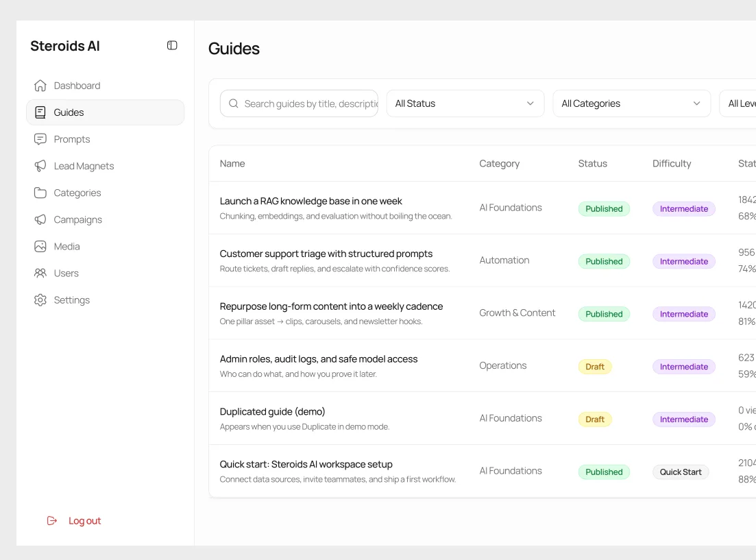
Task: Click the Users people icon
Action: pyautogui.click(x=40, y=273)
